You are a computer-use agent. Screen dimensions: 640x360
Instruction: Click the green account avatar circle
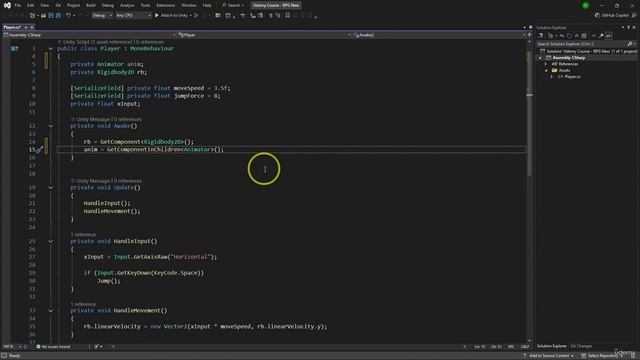[x=586, y=5]
